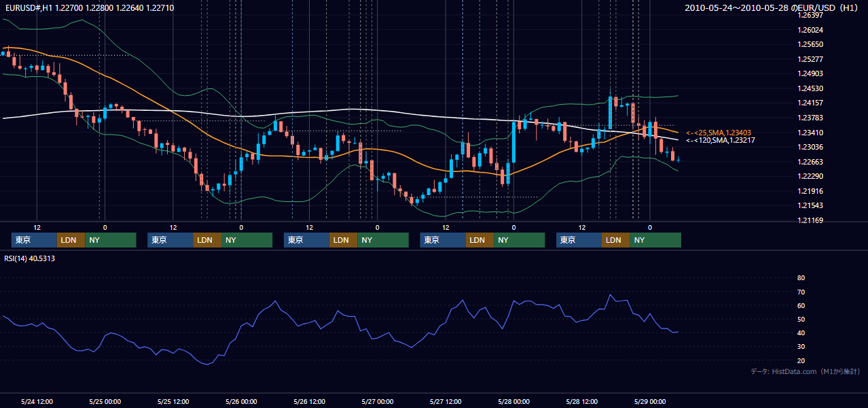Select price level 1.22663 on axis

pos(810,162)
